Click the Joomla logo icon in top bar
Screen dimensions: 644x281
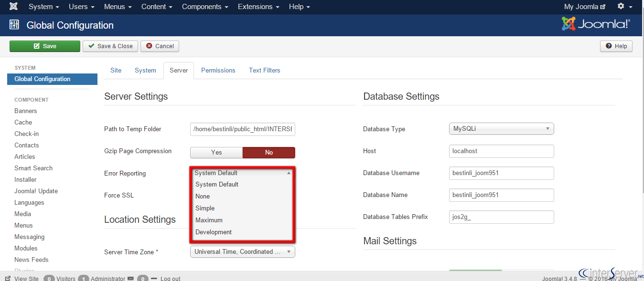coord(14,7)
